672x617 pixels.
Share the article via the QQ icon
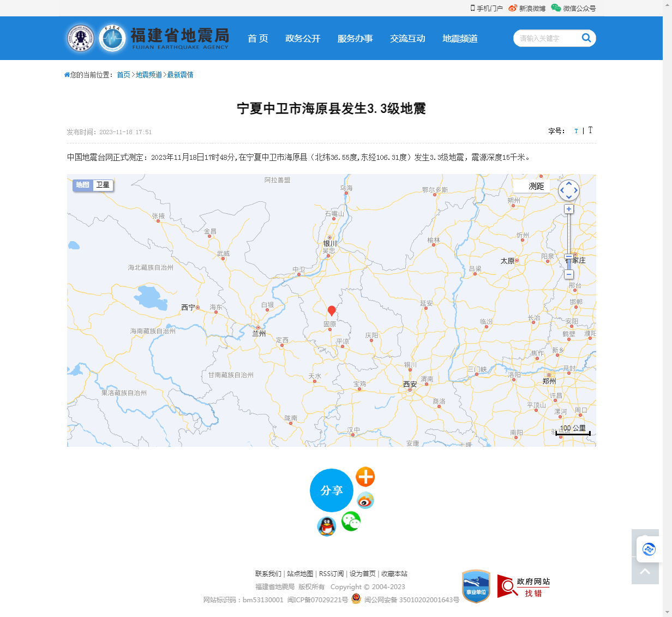[x=326, y=527]
